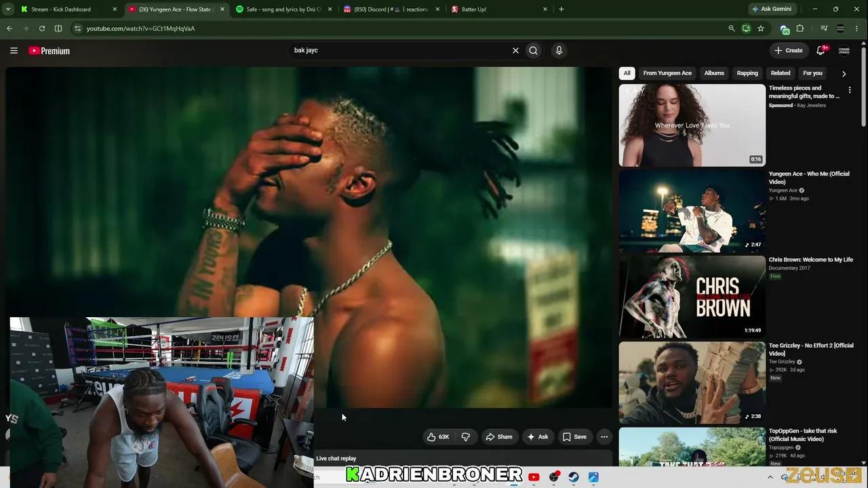
Task: Select the All filter chip
Action: (627, 73)
